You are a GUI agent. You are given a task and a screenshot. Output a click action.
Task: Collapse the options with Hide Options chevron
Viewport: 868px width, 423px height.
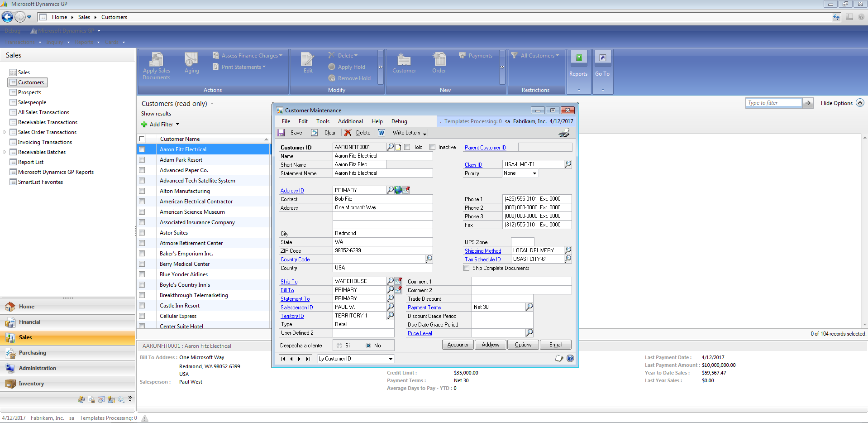click(860, 103)
